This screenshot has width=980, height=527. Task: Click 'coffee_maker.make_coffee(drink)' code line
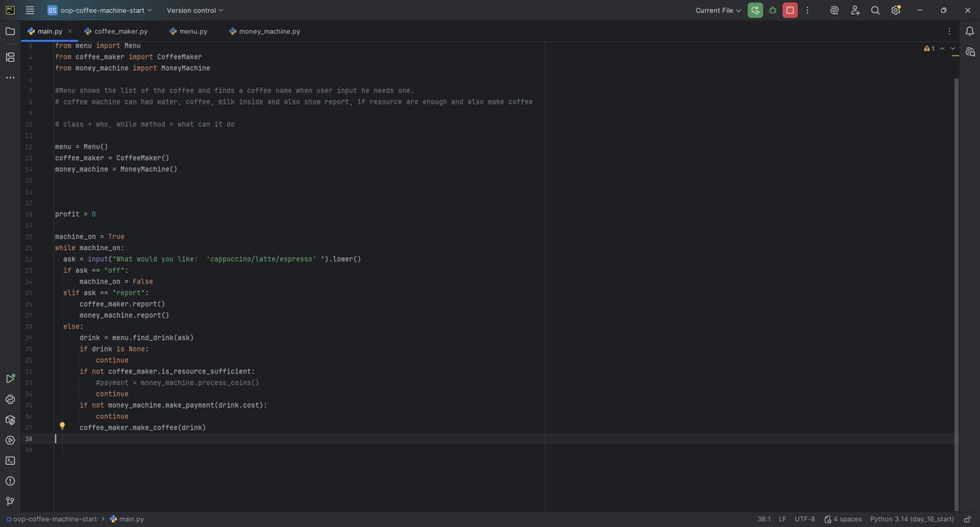[143, 427]
